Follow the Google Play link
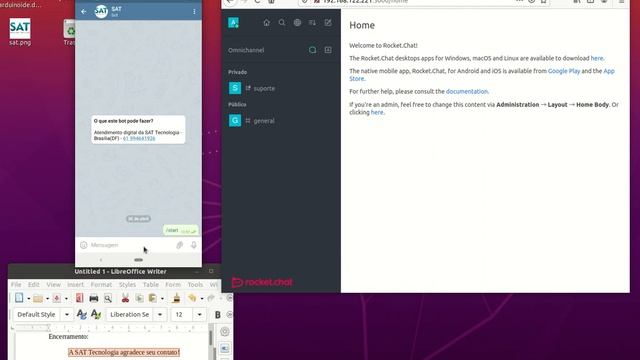The width and height of the screenshot is (640, 360). (564, 71)
